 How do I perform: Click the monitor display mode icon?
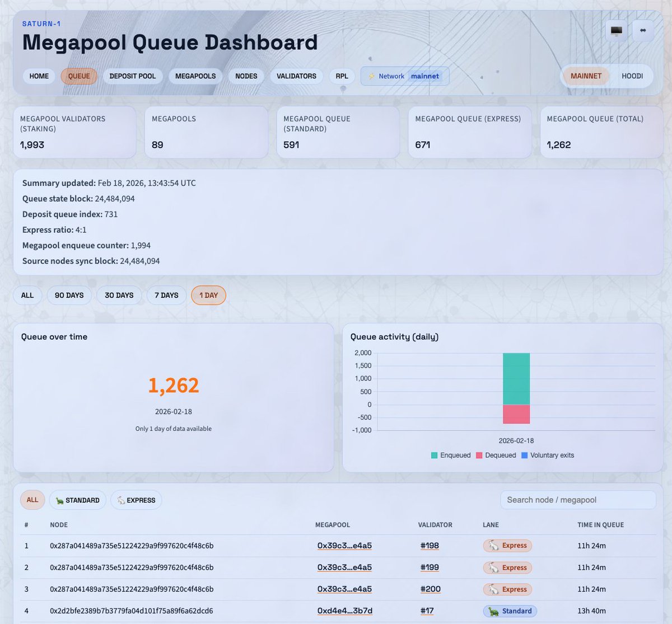click(617, 31)
